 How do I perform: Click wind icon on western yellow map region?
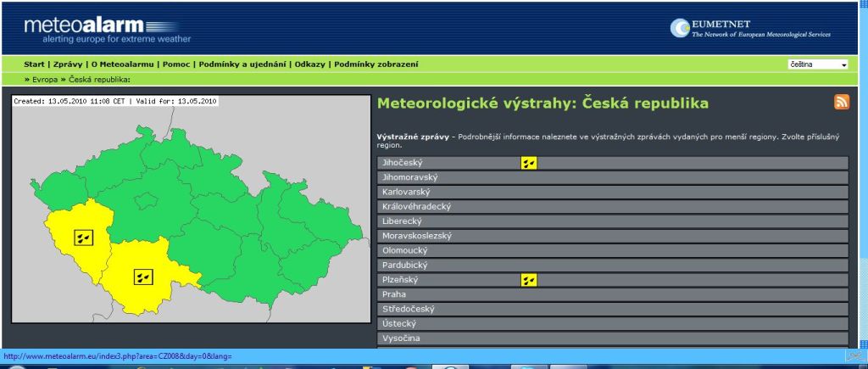coord(83,238)
